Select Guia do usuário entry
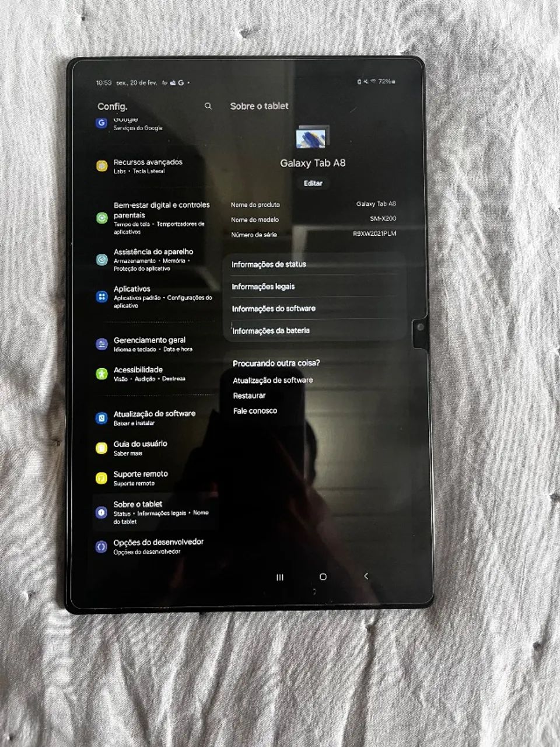Viewport: 560px width, 747px height. [x=155, y=448]
